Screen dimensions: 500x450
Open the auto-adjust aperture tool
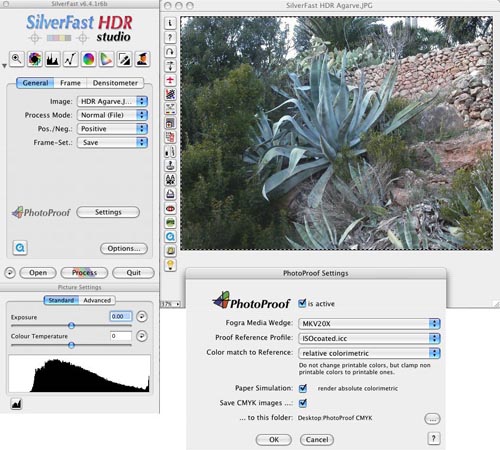click(x=35, y=59)
